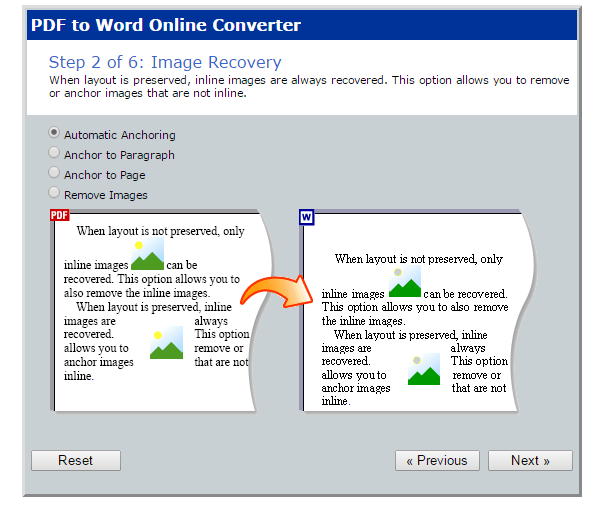Click the red PDF badge icon
The image size is (604, 506).
[59, 216]
